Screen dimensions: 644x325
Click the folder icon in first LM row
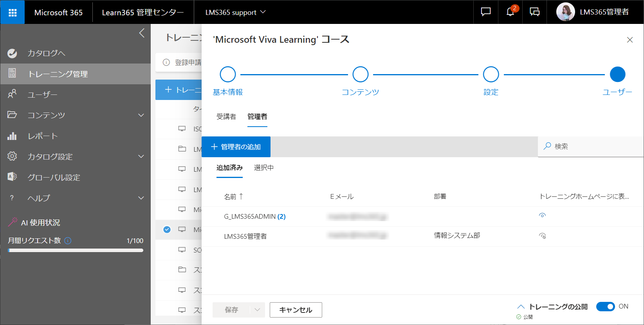point(182,149)
